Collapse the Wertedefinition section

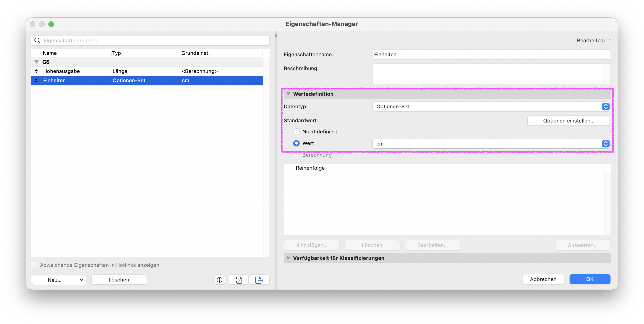pos(288,94)
